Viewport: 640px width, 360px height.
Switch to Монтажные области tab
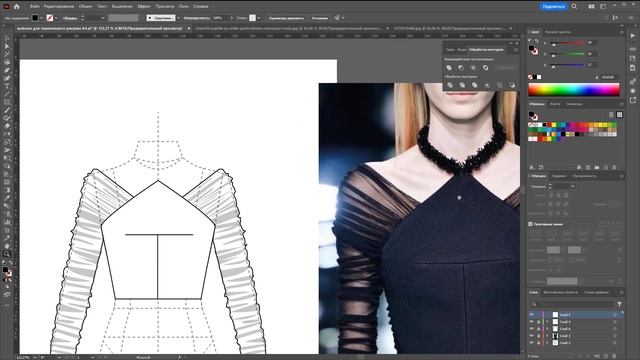(560, 292)
